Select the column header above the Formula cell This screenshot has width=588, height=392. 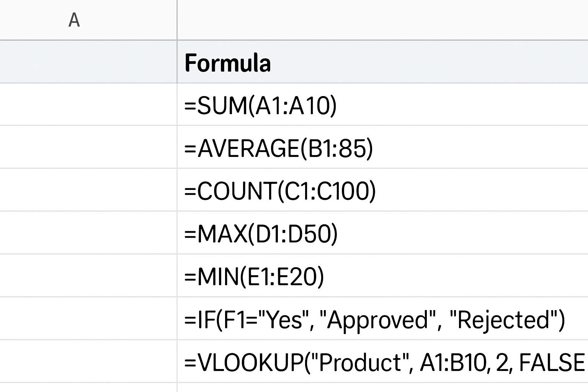382,20
